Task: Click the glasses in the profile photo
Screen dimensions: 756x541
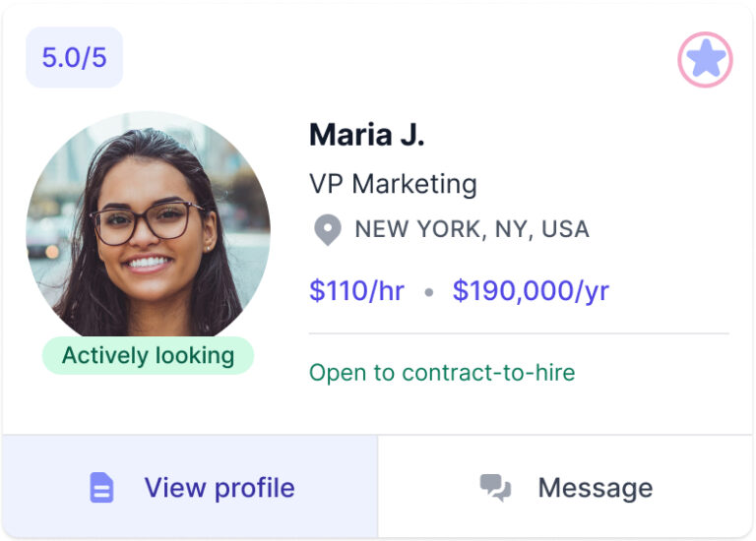Action: [x=148, y=219]
